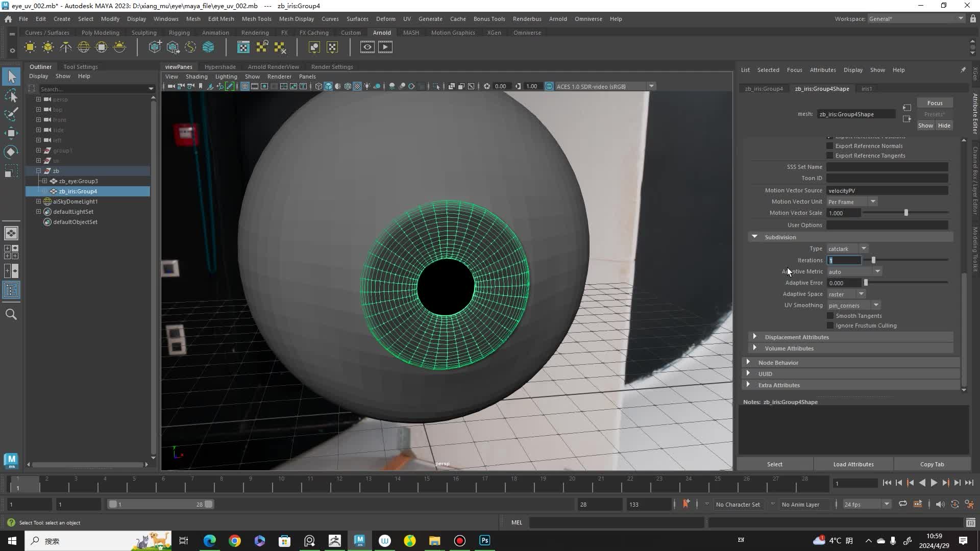This screenshot has width=980, height=551.
Task: Open Photoshop from the Windows taskbar
Action: pos(485,540)
